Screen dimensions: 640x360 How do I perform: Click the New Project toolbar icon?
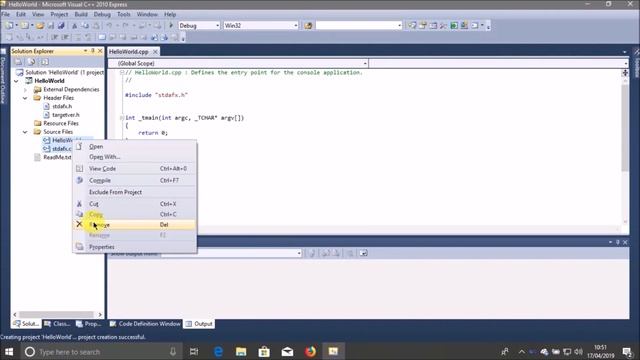[x=9, y=25]
